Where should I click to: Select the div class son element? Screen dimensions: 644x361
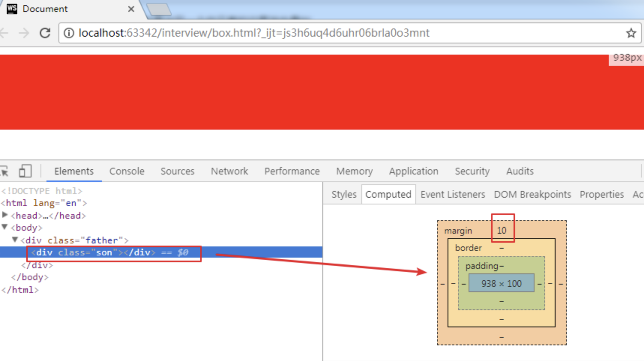(x=109, y=252)
